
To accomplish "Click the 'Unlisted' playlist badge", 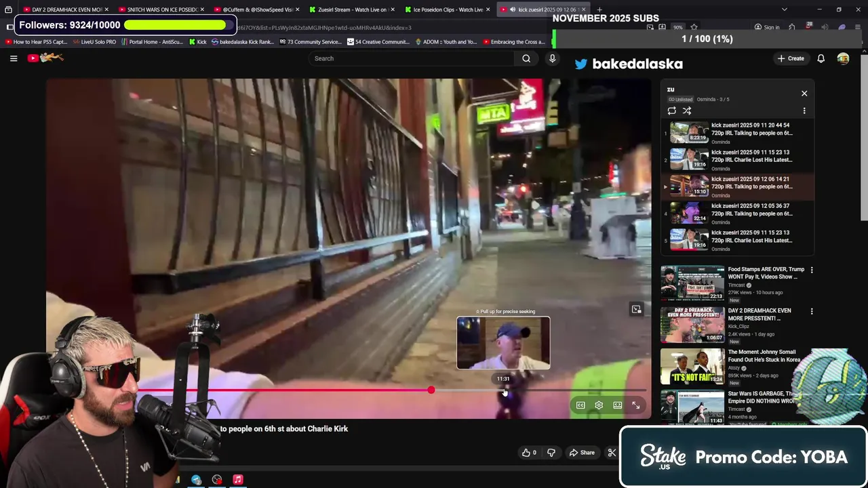I will click(x=680, y=100).
